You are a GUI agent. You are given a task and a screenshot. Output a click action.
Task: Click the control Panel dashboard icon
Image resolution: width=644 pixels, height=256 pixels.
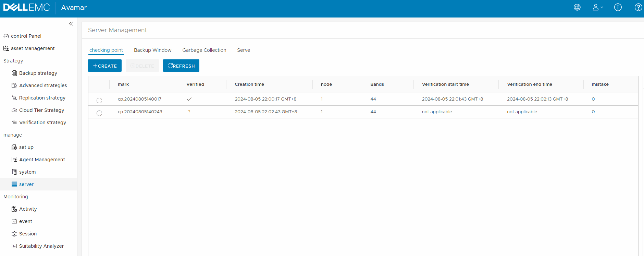coord(6,36)
